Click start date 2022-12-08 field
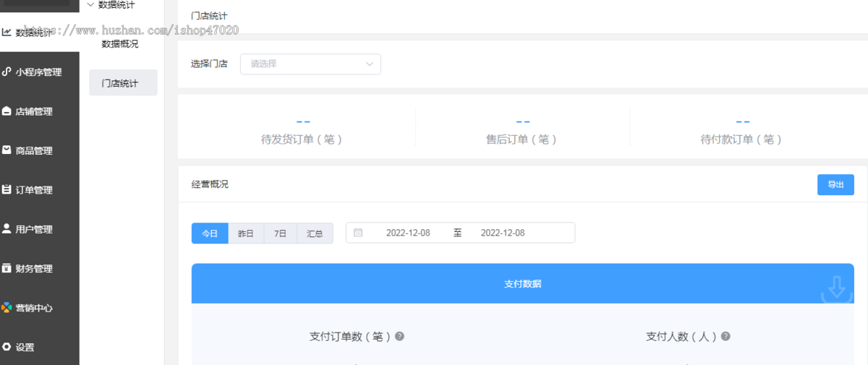 408,233
